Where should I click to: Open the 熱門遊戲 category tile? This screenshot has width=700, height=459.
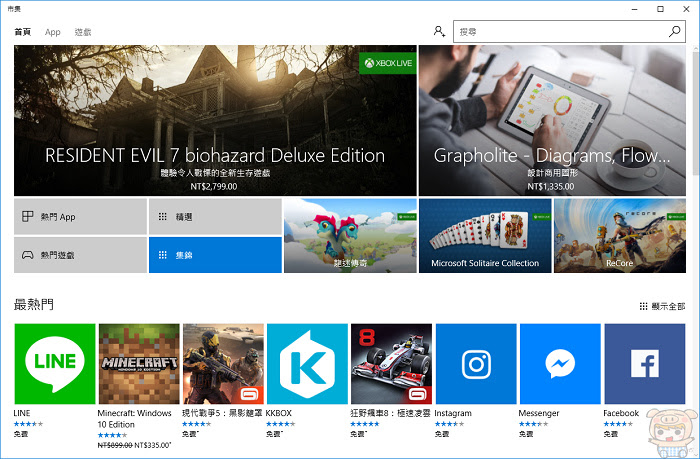click(80, 255)
